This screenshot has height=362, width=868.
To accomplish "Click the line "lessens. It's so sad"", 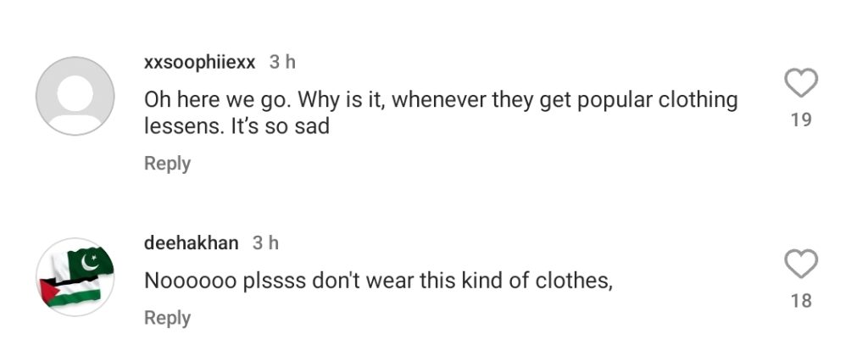I will pos(236,127).
